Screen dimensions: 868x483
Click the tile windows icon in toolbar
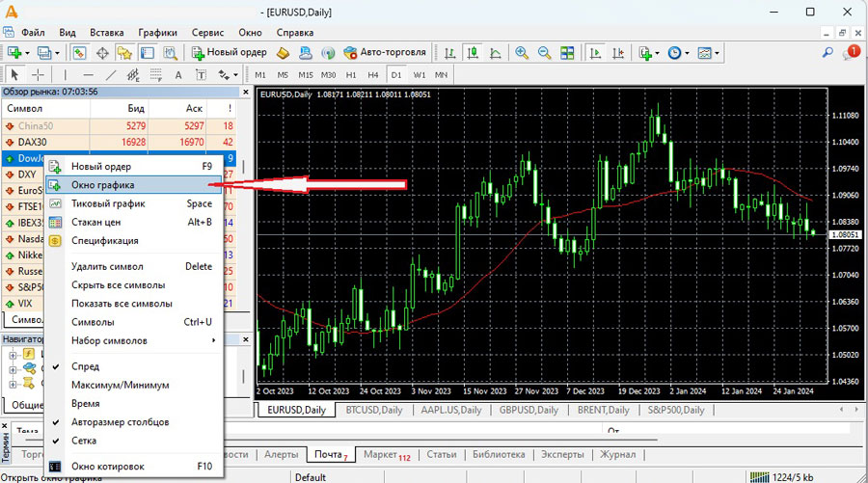tap(567, 53)
